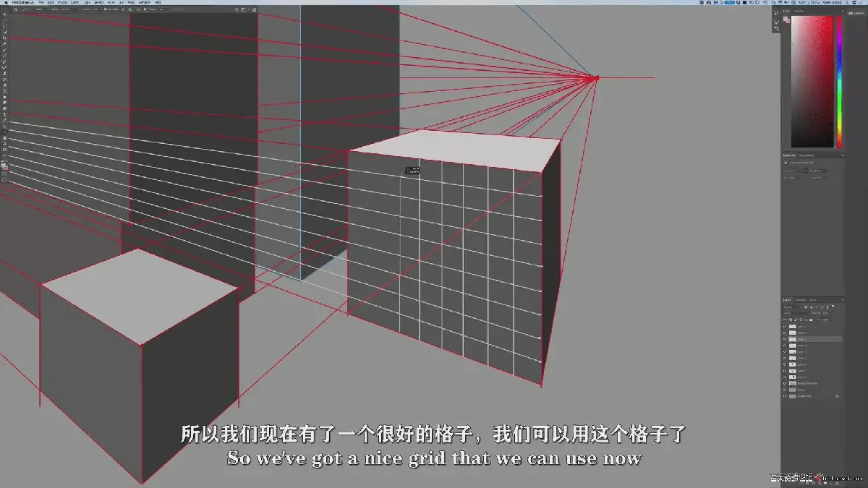Open the Window menu
868x488 pixels.
click(x=145, y=3)
